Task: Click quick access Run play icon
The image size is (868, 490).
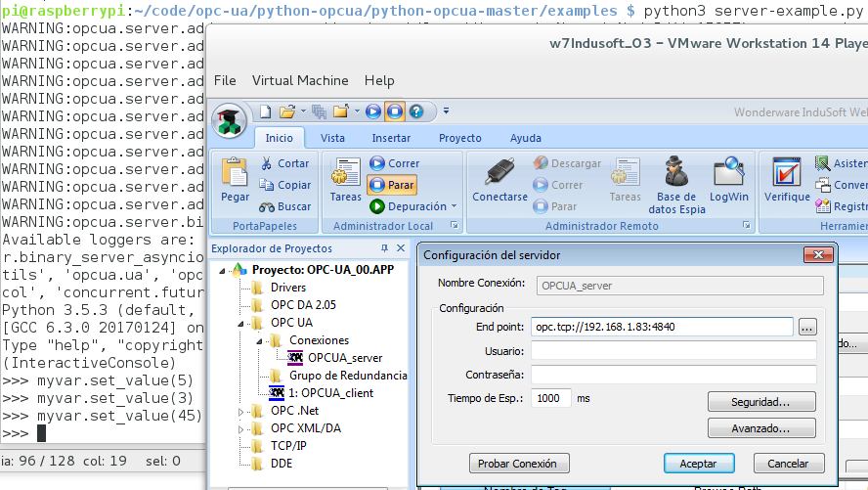Action: pos(373,111)
